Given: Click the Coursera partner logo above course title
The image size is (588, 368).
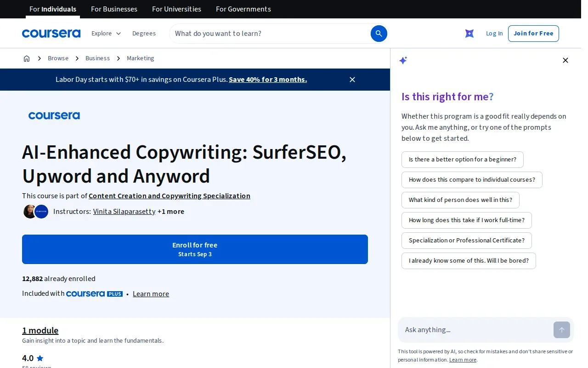Looking at the screenshot, I should 54,115.
